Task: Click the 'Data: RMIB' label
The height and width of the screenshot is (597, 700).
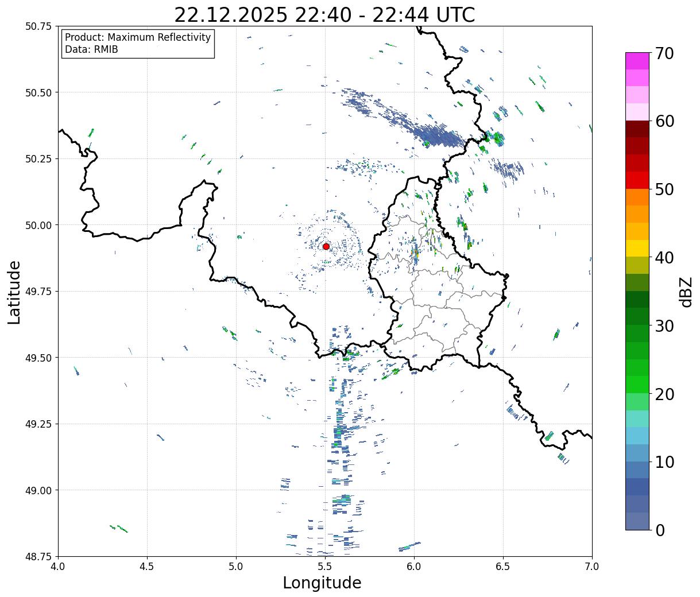Action: (x=91, y=49)
